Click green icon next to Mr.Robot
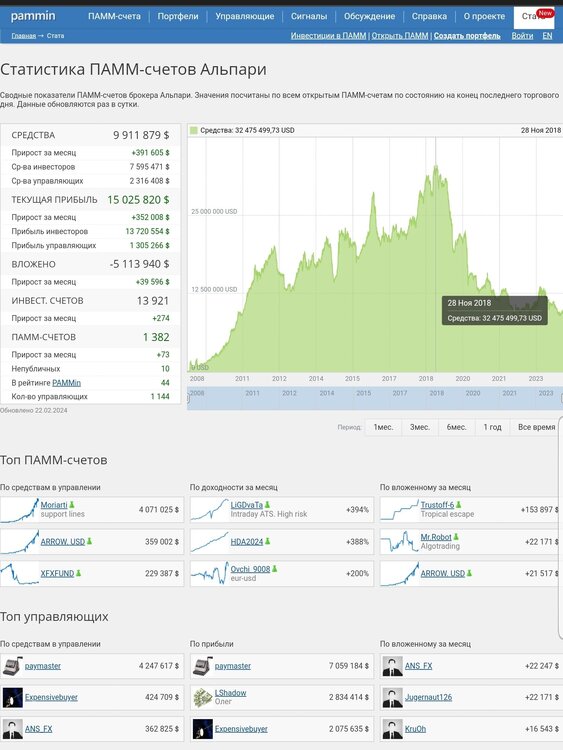 [456, 537]
